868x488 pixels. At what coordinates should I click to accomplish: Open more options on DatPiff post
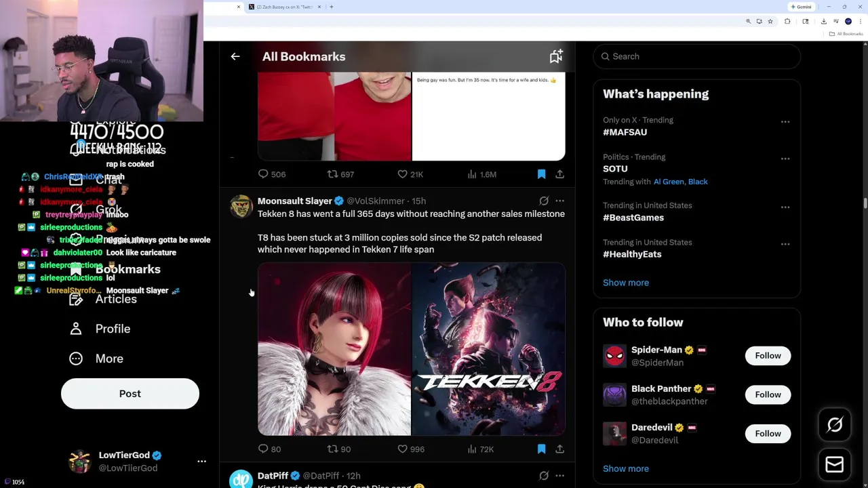[x=559, y=476]
